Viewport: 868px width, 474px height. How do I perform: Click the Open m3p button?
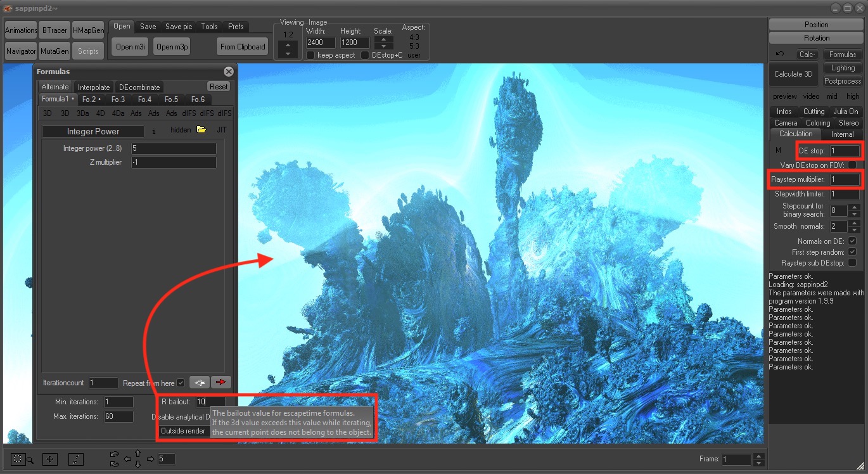pyautogui.click(x=172, y=46)
